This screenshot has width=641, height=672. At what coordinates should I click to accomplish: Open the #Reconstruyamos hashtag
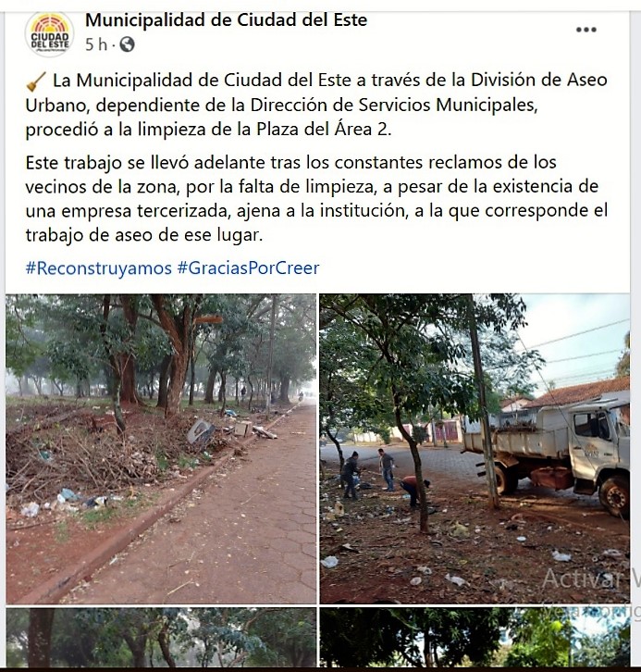click(x=98, y=268)
